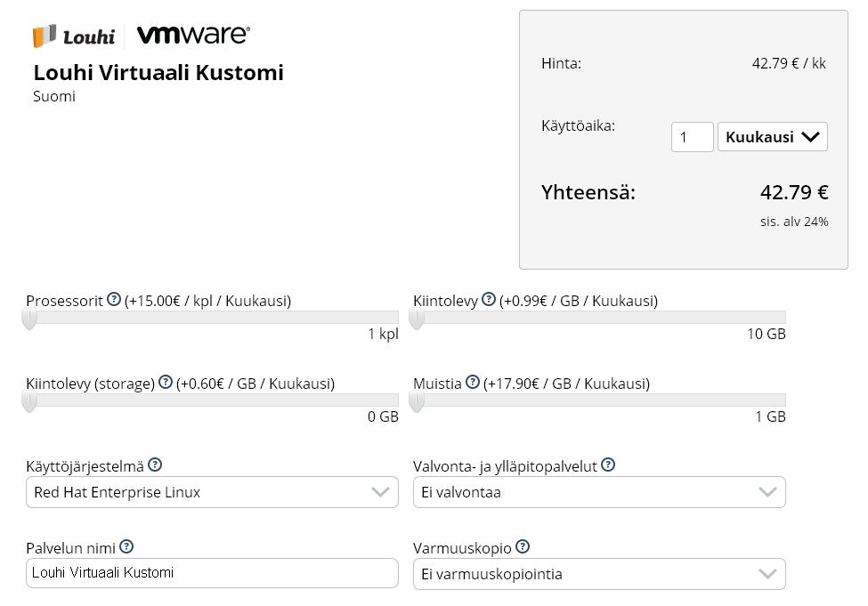Click the sis. alv 24% note
The width and height of the screenshot is (868, 606).
[794, 222]
